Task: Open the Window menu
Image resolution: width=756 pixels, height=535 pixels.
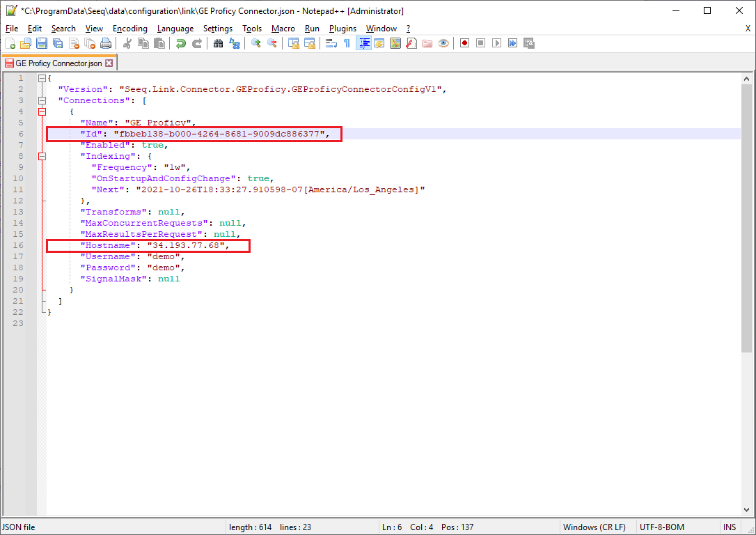Action: 381,29
